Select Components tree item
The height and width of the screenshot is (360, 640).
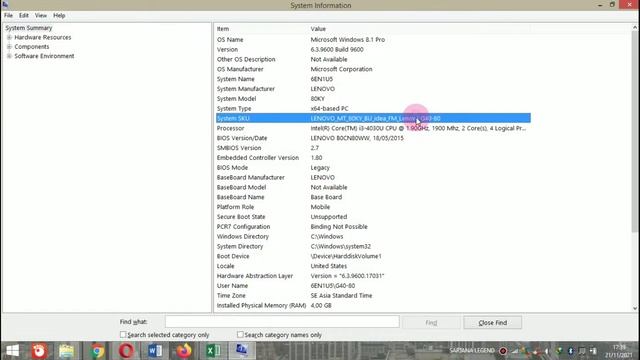[32, 47]
